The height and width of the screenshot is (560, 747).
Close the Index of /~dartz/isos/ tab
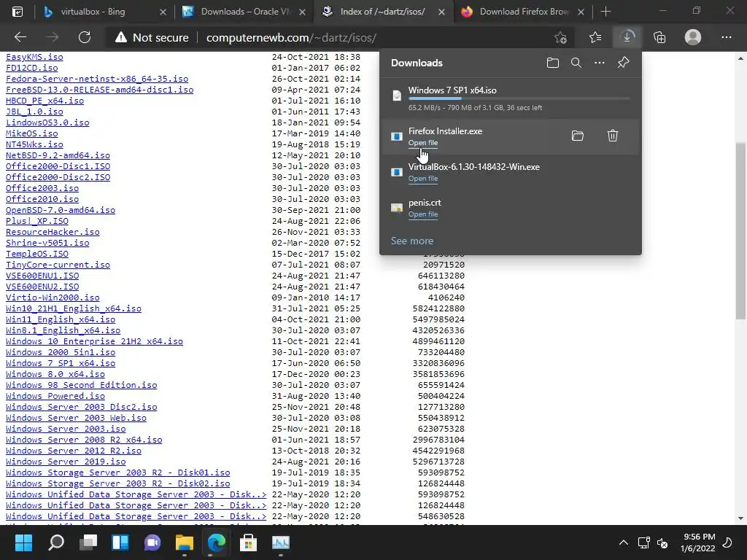[441, 12]
